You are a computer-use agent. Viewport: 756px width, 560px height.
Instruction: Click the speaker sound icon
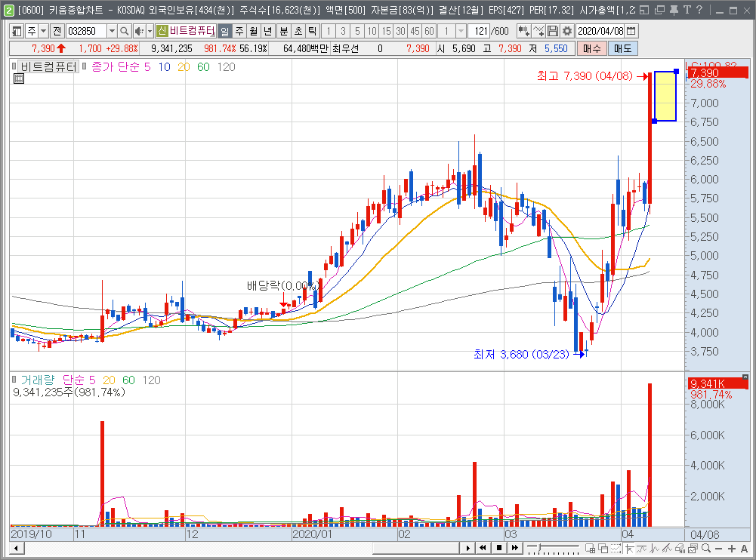(139, 32)
